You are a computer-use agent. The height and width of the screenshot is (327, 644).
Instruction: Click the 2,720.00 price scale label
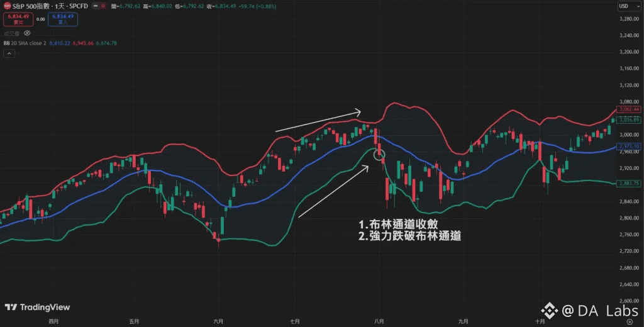coord(629,252)
